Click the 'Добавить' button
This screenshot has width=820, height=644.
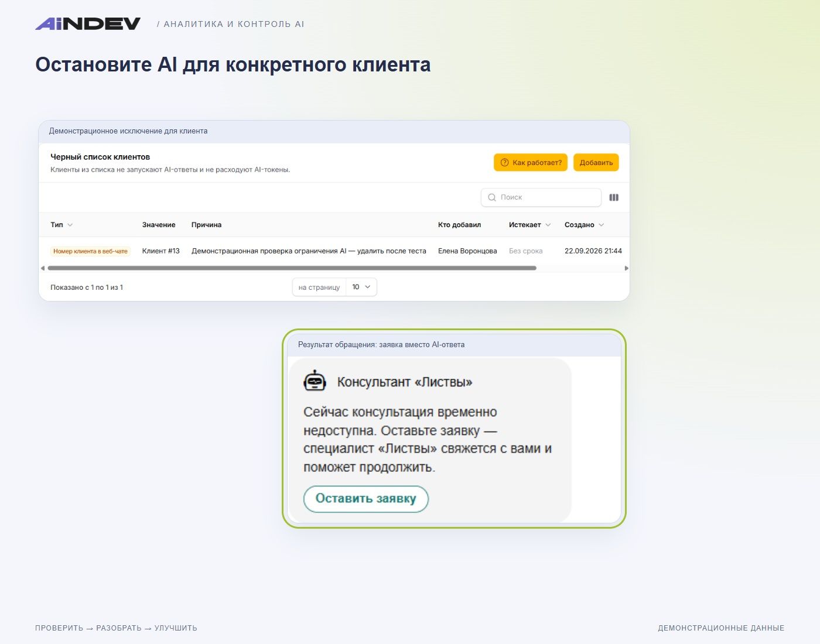596,163
